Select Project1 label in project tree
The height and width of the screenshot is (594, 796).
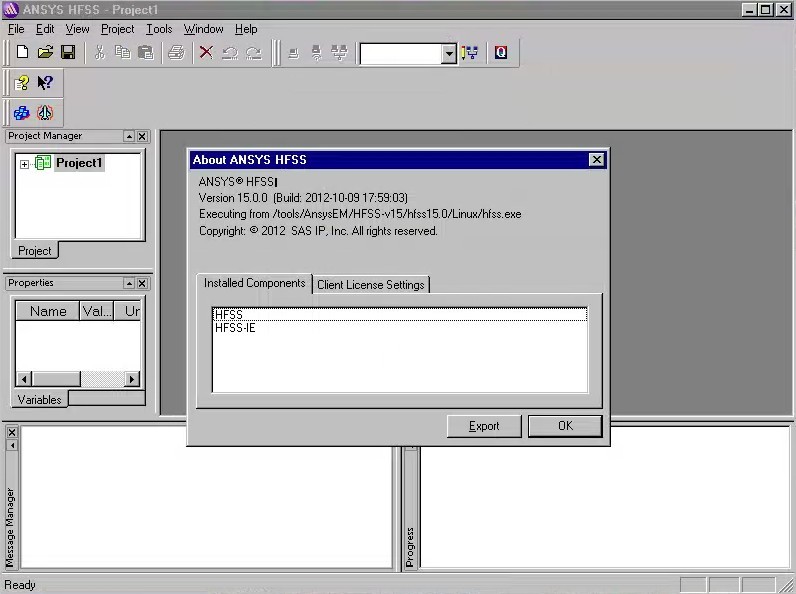click(x=79, y=163)
